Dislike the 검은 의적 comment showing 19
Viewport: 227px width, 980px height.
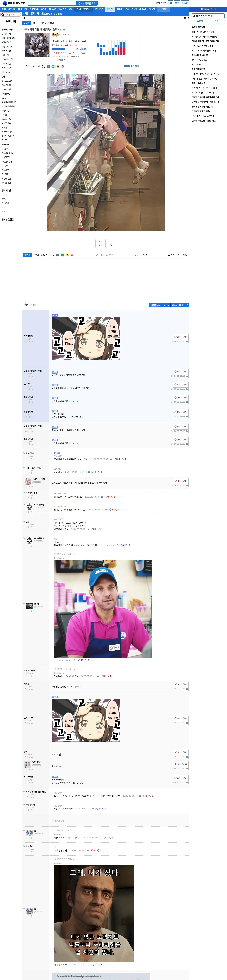(x=184, y=764)
